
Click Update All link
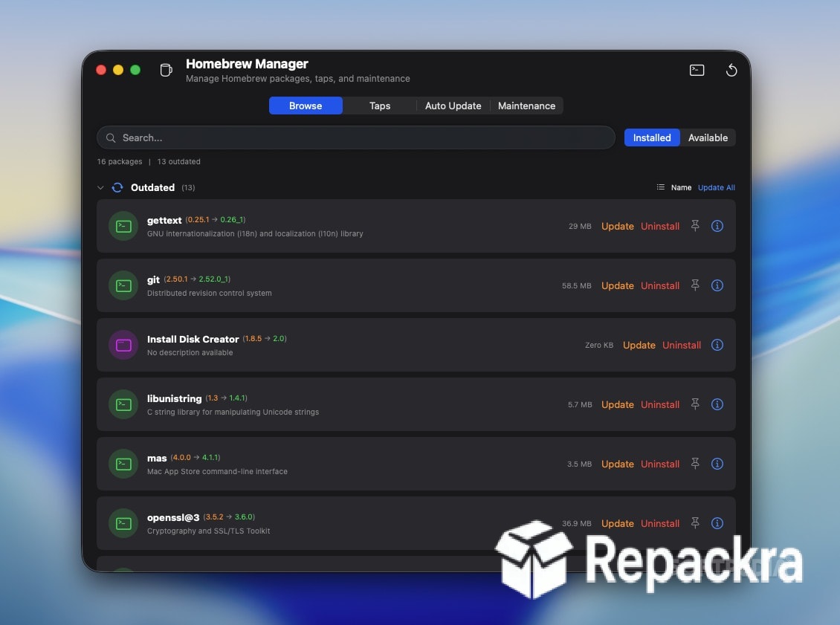point(717,187)
